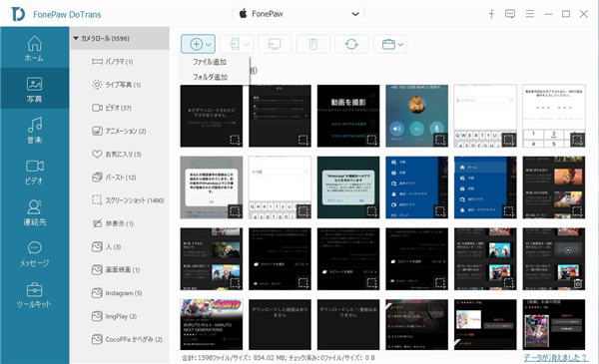Select the call screen thumbnail with bear avatar
This screenshot has width=599, height=364.
[x=416, y=116]
